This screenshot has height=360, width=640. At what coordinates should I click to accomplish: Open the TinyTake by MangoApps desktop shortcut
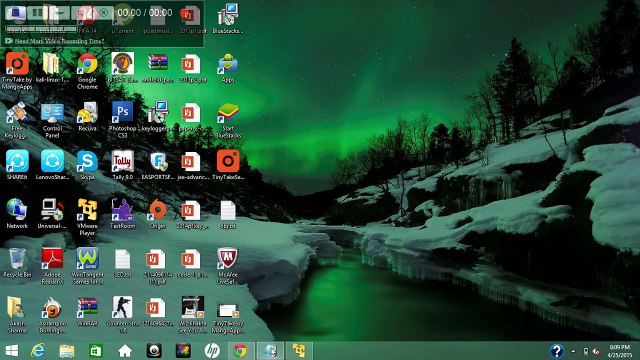tap(17, 71)
